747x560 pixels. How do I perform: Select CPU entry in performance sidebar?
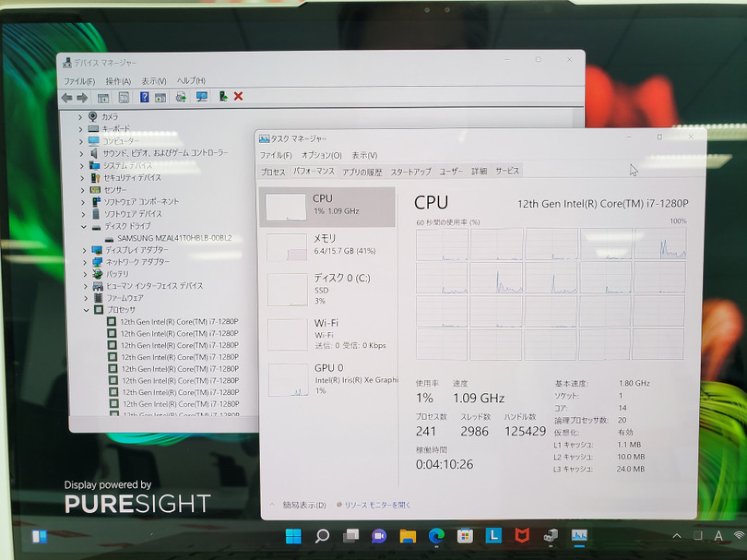click(327, 207)
